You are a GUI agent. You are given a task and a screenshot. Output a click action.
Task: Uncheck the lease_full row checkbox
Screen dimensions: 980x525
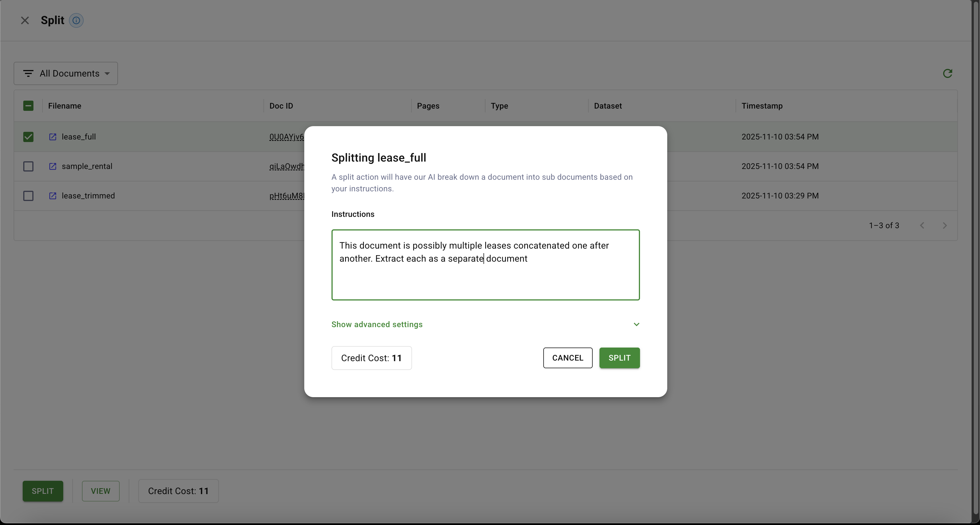click(x=28, y=137)
